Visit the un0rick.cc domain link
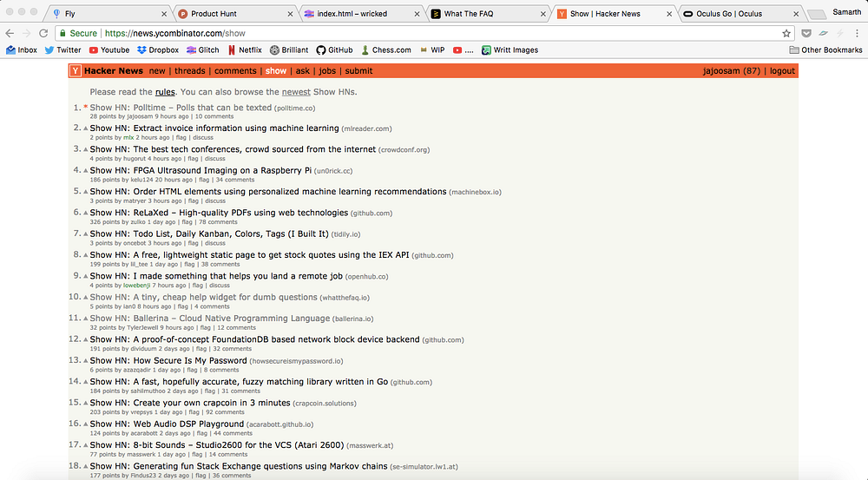This screenshot has width=868, height=480. click(x=333, y=171)
